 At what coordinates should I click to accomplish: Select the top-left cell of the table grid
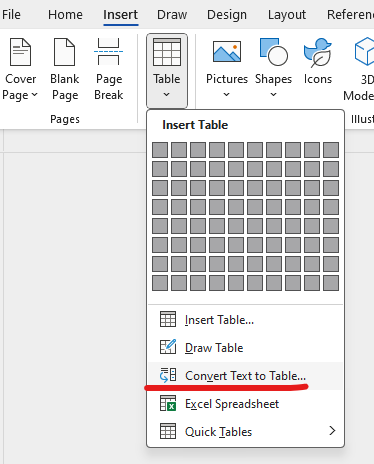click(x=160, y=150)
